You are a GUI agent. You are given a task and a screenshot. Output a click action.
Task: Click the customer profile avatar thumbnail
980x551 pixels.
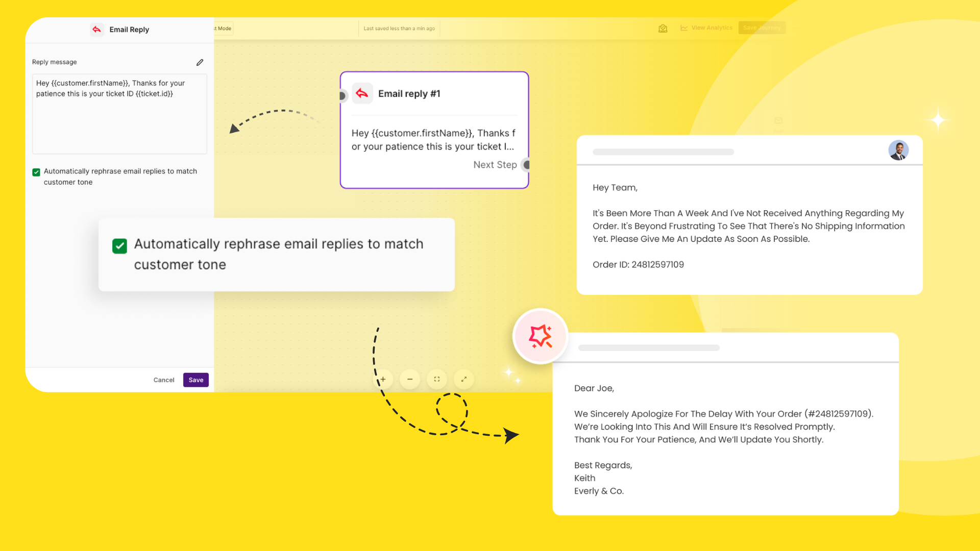tap(898, 149)
